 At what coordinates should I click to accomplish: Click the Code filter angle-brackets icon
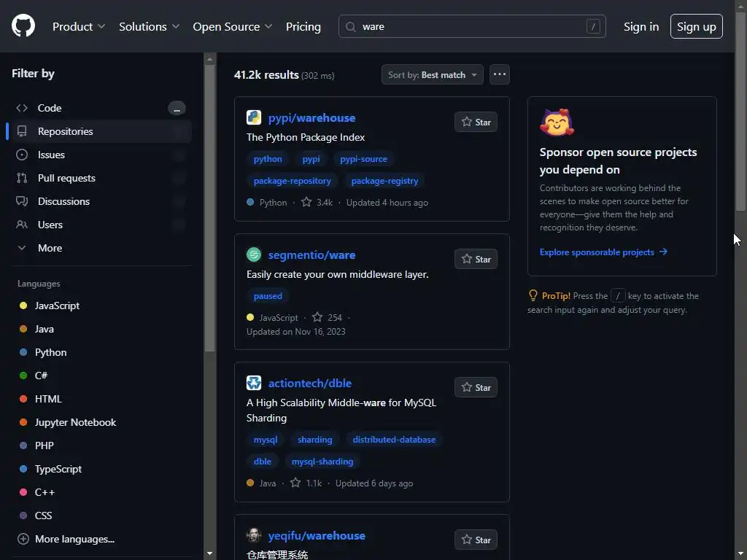22,108
